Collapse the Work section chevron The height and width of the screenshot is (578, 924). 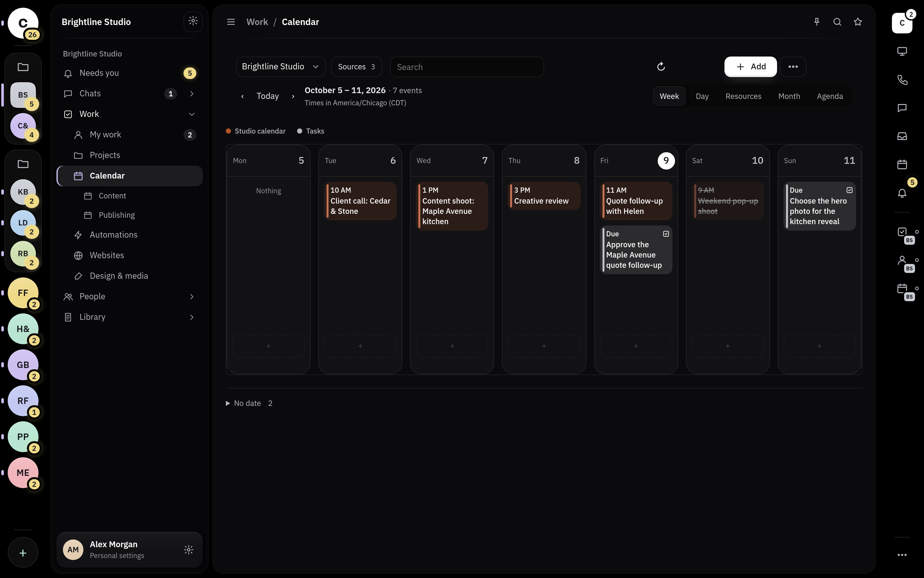[x=192, y=114]
